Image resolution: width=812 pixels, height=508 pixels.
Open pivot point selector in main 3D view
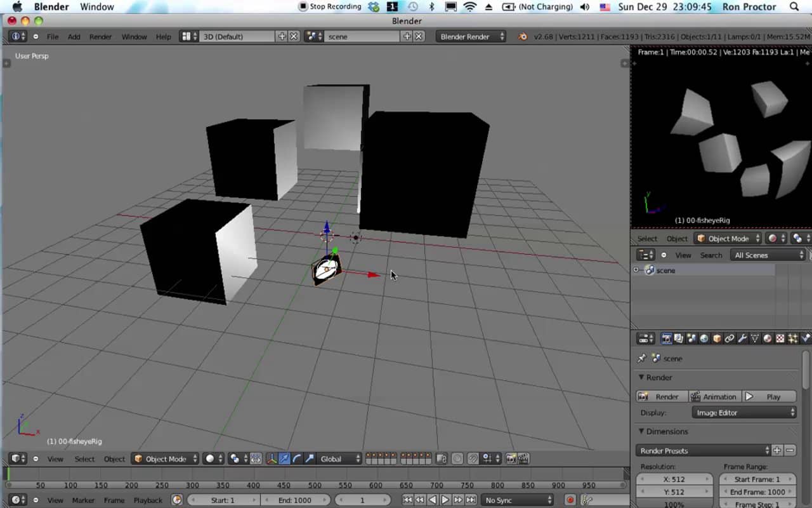239,458
